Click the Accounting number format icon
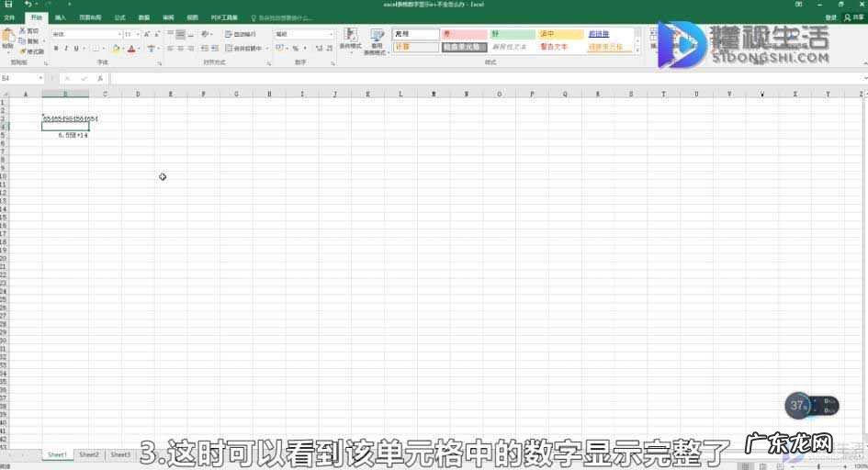Screen dimensions: 868x470 click(279, 48)
